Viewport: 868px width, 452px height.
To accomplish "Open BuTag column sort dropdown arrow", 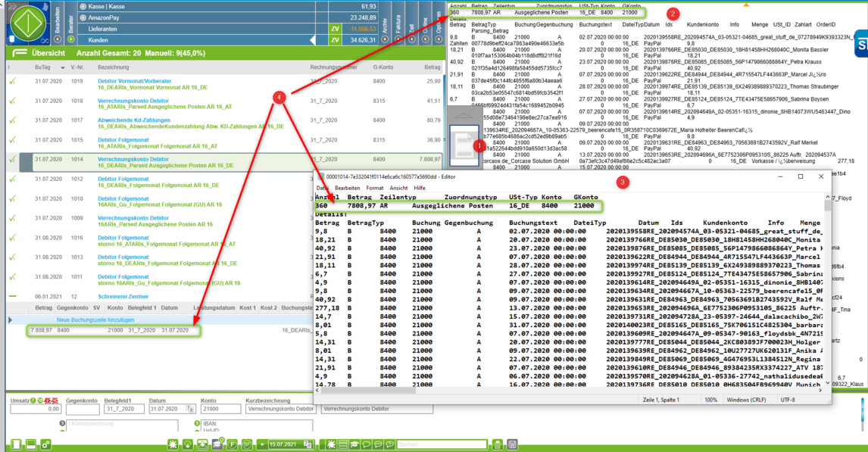I will click(63, 67).
